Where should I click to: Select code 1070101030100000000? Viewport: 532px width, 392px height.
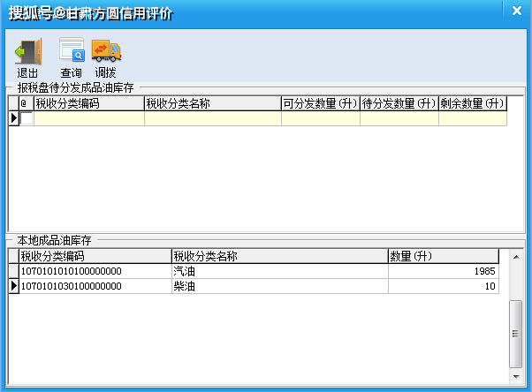click(x=72, y=286)
